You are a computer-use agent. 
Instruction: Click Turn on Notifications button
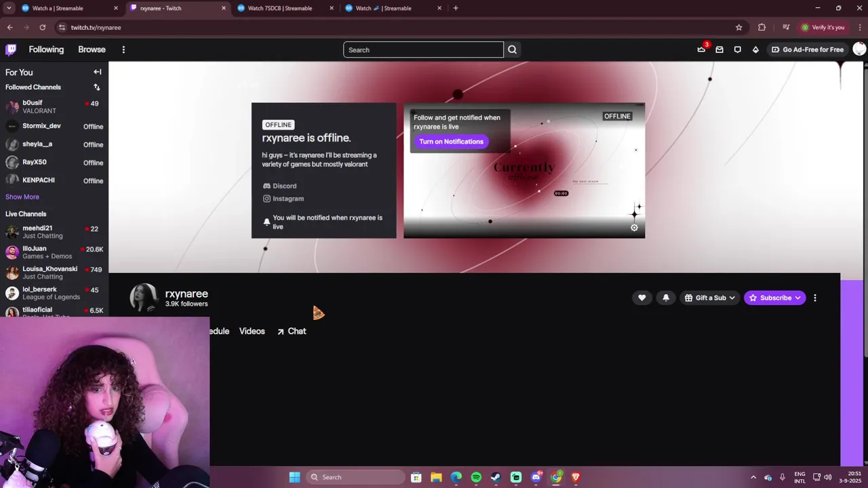[451, 142]
